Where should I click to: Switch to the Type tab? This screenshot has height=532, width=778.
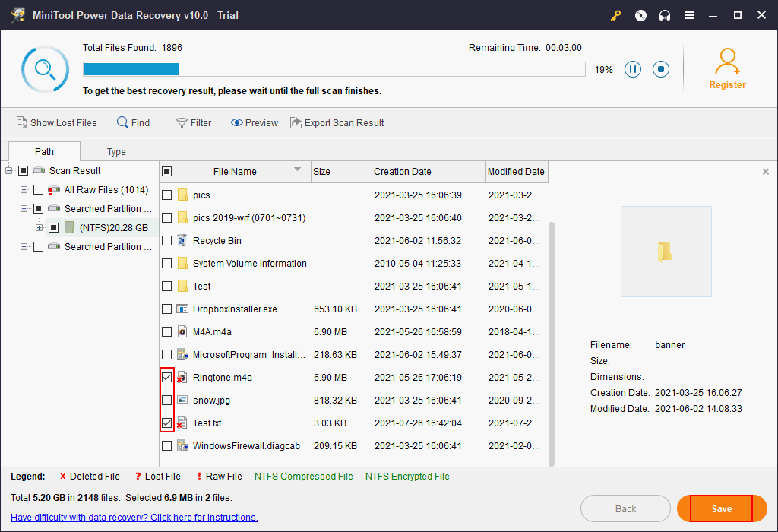(116, 151)
